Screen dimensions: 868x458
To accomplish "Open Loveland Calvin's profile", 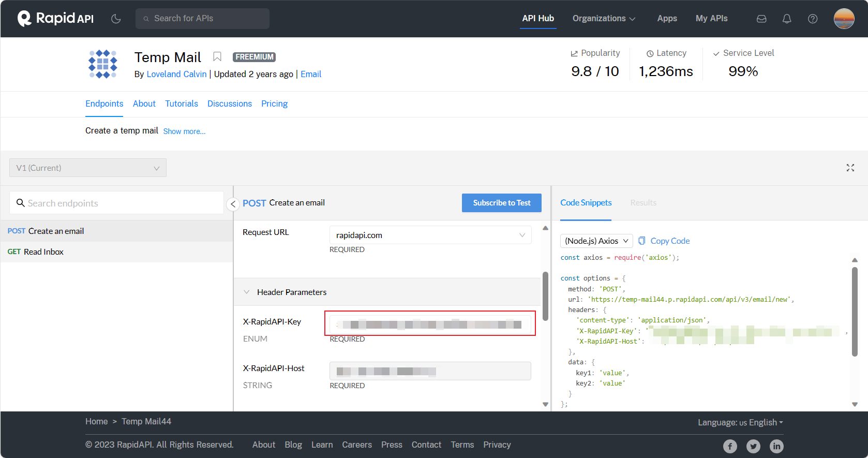I will (176, 74).
